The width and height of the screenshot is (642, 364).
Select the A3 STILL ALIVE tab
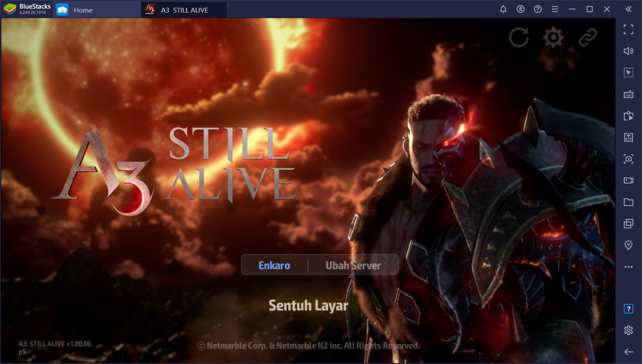[184, 9]
